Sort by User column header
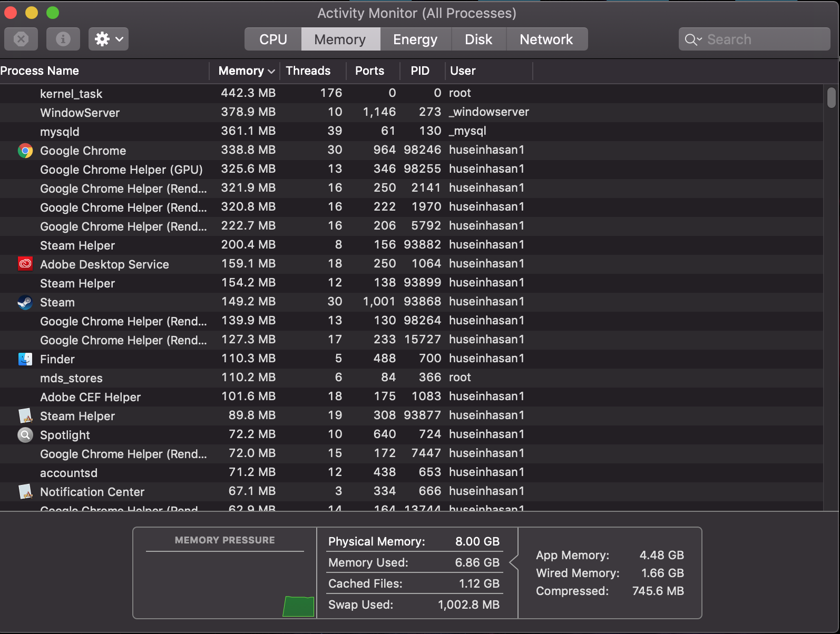 click(x=489, y=71)
